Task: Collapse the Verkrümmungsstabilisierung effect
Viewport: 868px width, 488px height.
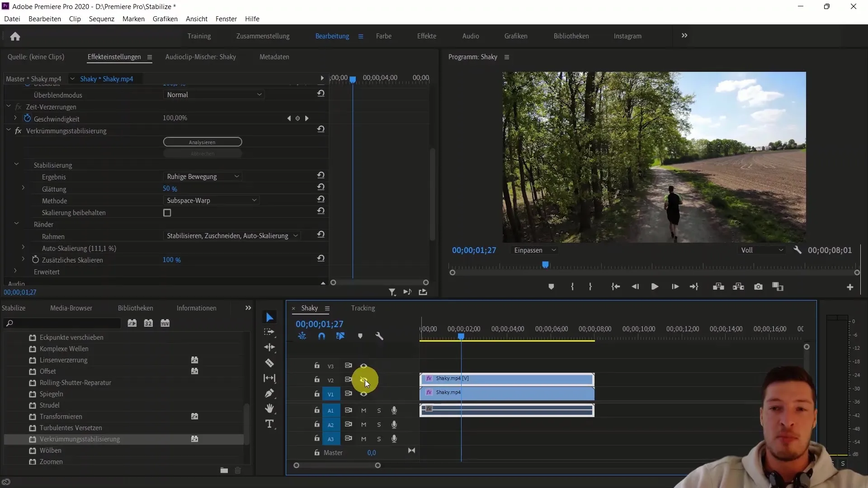Action: tap(8, 131)
